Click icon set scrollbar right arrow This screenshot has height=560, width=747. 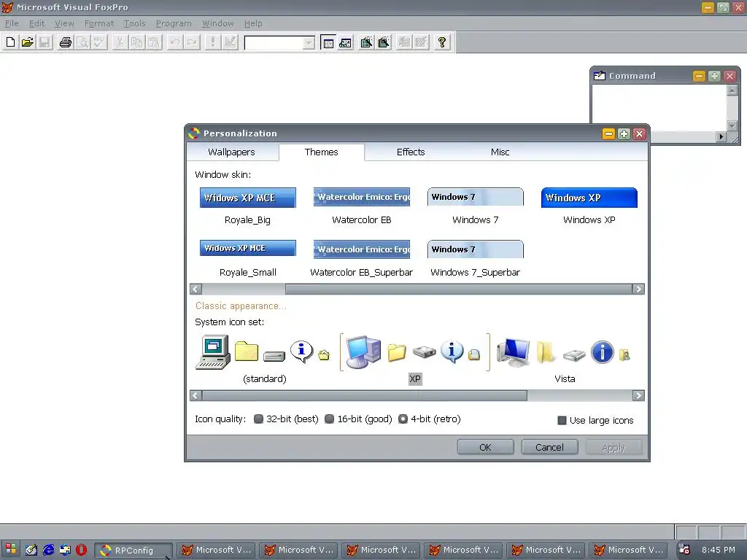click(x=638, y=396)
